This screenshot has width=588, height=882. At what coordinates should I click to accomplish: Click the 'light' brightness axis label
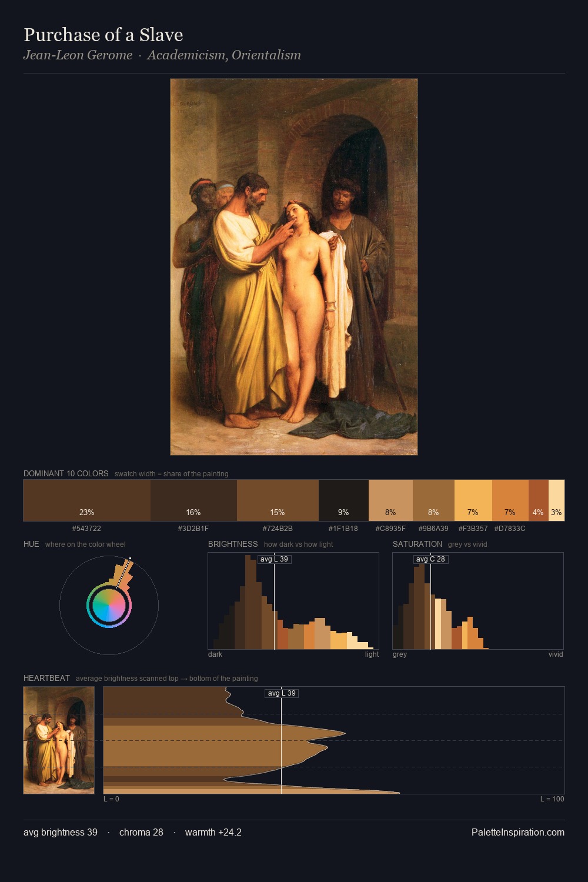[x=372, y=654]
